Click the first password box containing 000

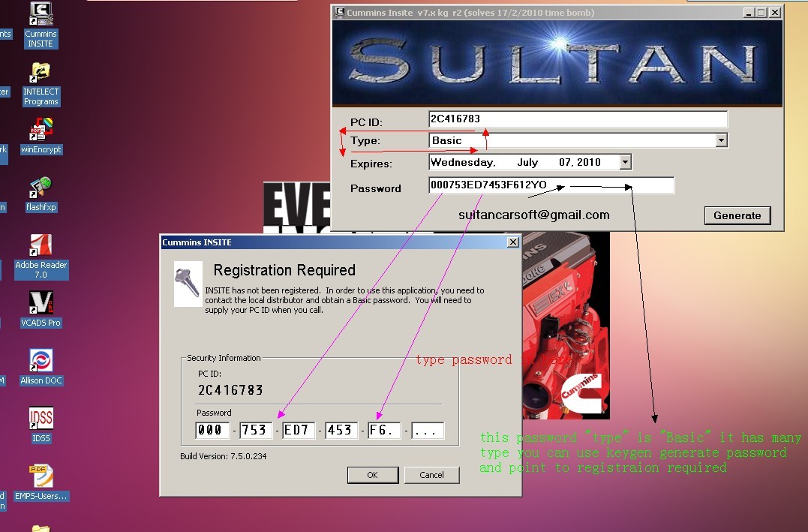click(x=212, y=431)
